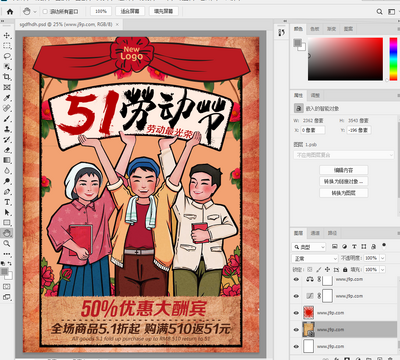The width and height of the screenshot is (400, 360).
Task: Switch to the Swatches tab
Action: [315, 29]
